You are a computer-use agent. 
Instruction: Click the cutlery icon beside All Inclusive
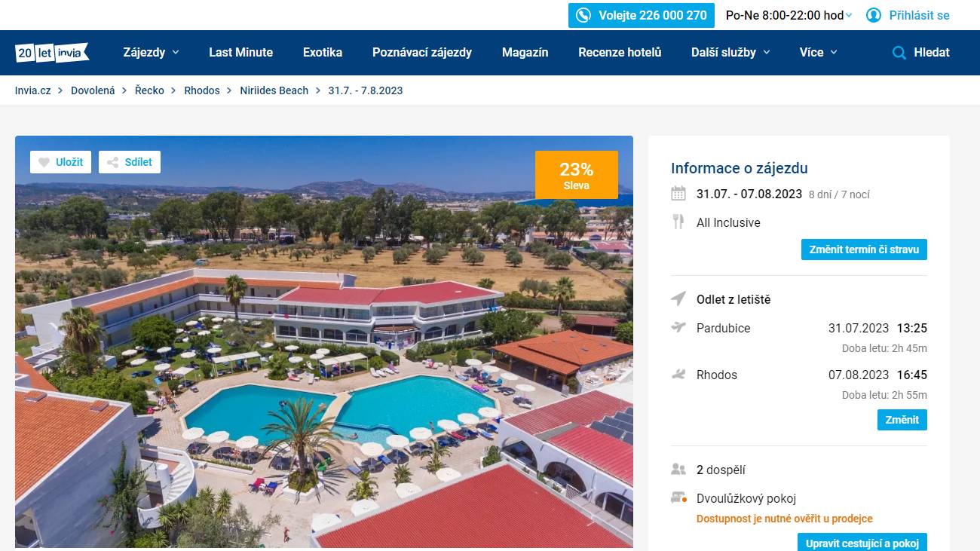(678, 222)
